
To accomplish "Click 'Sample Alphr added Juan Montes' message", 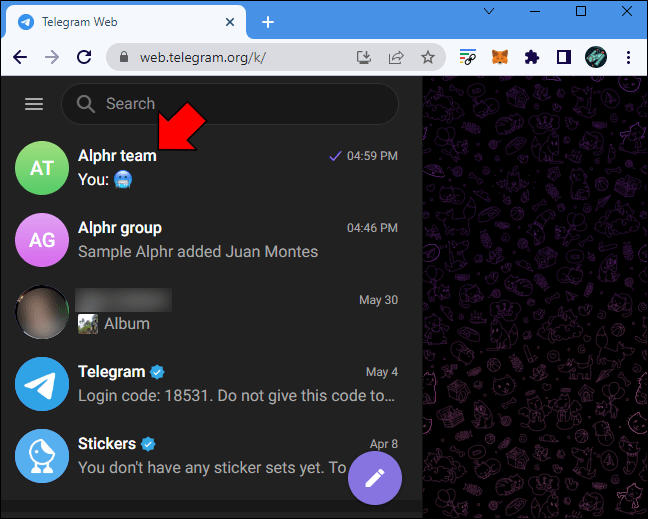I will [198, 252].
